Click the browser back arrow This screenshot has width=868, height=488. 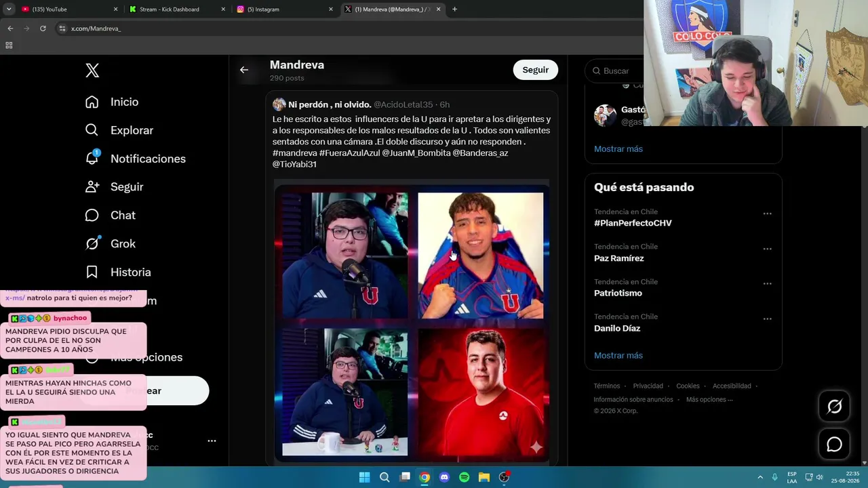(x=10, y=28)
